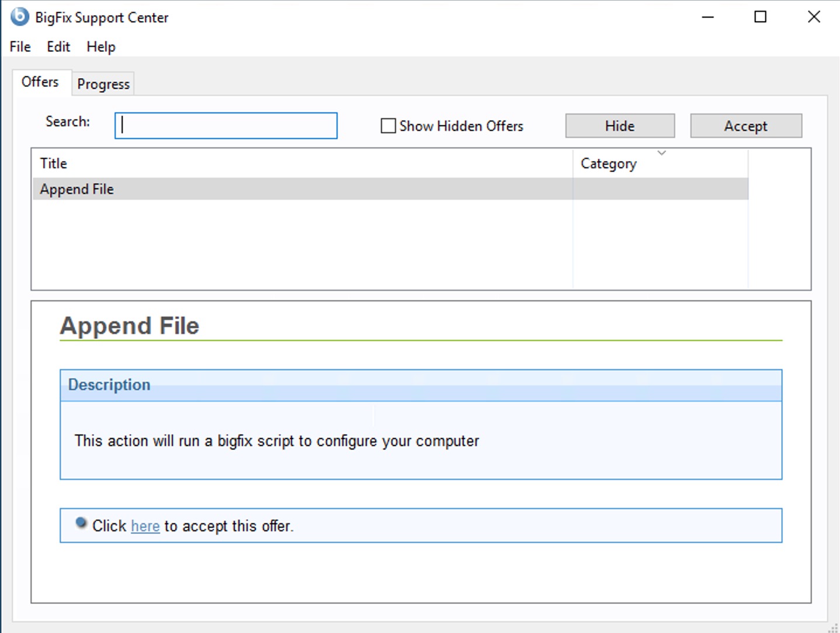Focus the Search text field
The height and width of the screenshot is (633, 840).
(226, 126)
